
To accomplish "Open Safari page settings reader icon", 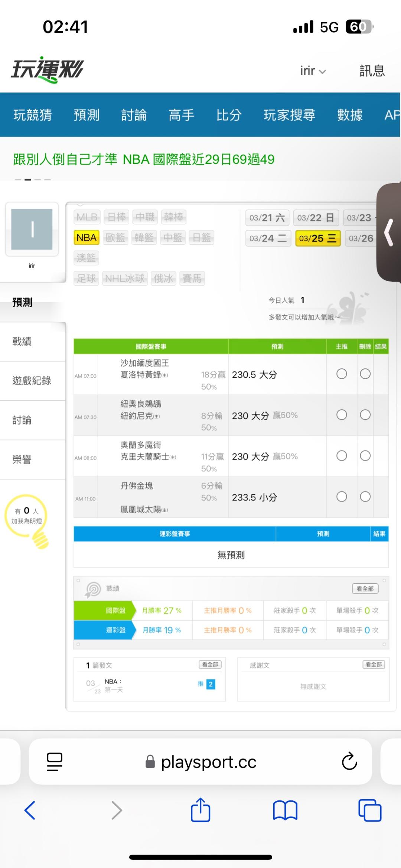I will coord(55,762).
